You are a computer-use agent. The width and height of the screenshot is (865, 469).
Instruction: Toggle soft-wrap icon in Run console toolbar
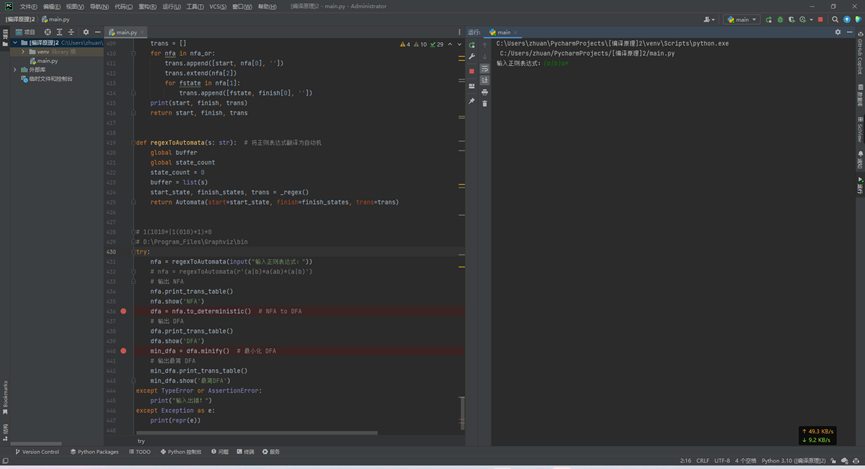pos(485,69)
